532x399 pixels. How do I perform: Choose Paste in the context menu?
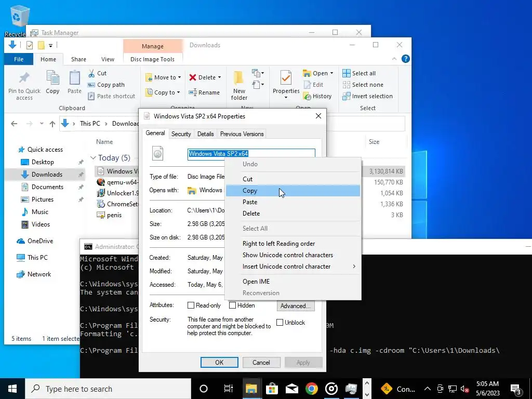point(292,202)
